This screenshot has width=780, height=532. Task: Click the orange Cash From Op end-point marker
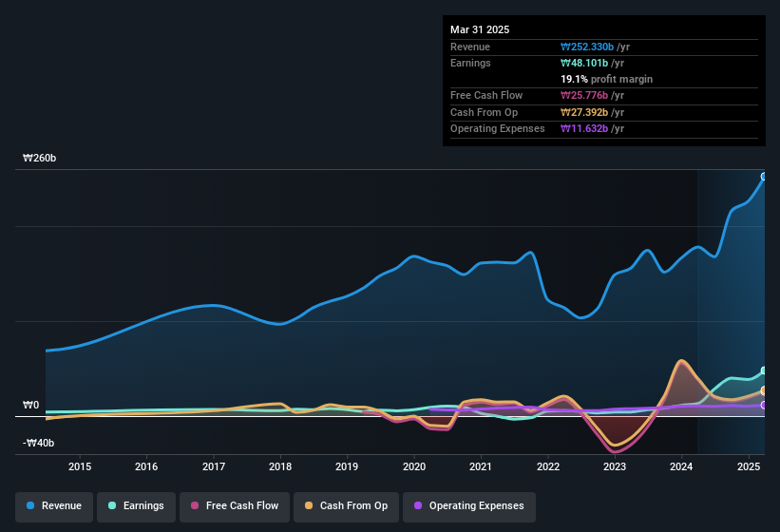[x=764, y=390]
